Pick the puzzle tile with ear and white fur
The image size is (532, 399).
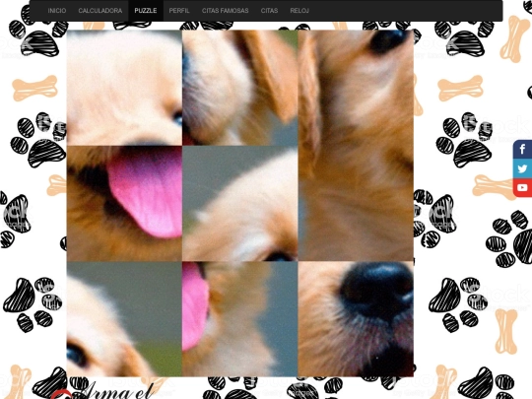click(x=240, y=88)
